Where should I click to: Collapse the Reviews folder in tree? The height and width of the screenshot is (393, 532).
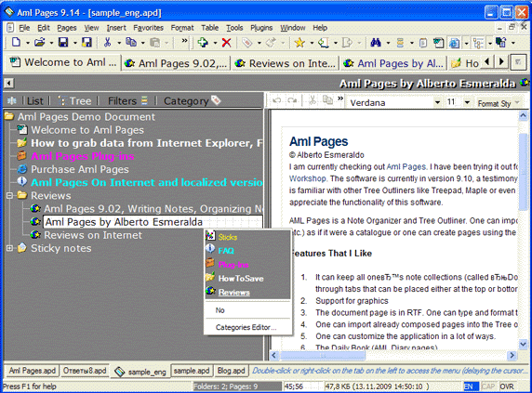pyautogui.click(x=10, y=195)
